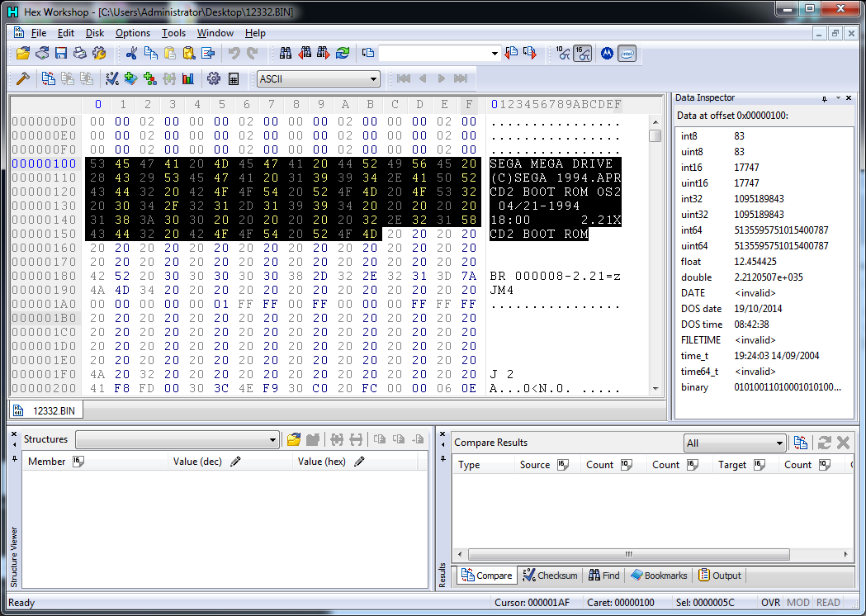
Task: Toggle hex display for Source column
Action: click(x=563, y=465)
